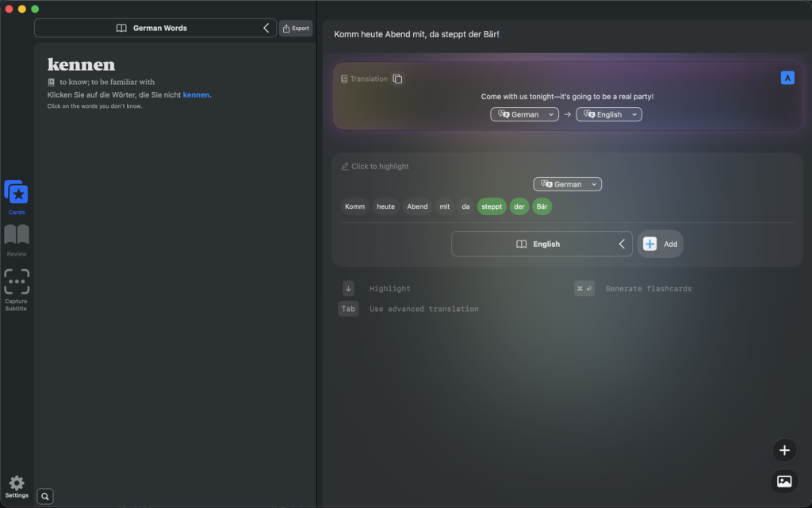Click 'to know; to be familiar with' definition
Viewport: 812px width, 508px height.
click(107, 82)
